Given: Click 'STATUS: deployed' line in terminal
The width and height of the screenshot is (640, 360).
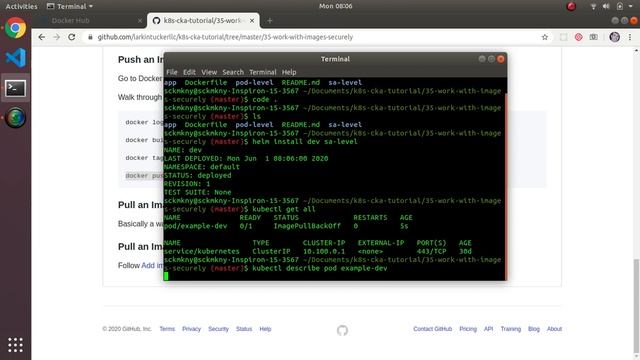Looking at the screenshot, I should coord(198,175).
